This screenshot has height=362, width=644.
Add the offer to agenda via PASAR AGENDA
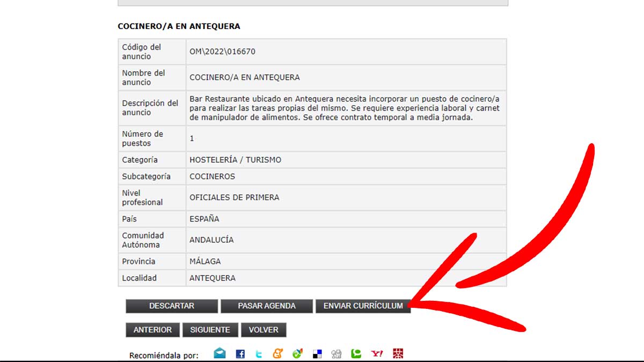pos(267,306)
